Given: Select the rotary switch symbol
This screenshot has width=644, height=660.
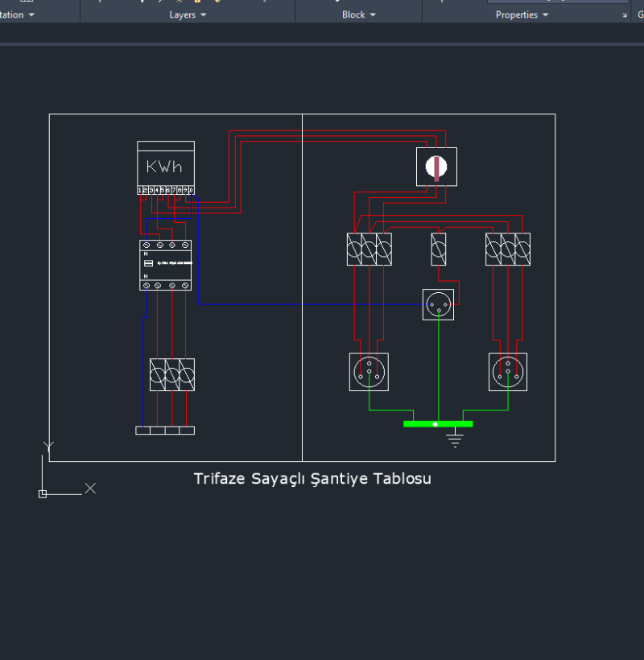Looking at the screenshot, I should tap(436, 167).
